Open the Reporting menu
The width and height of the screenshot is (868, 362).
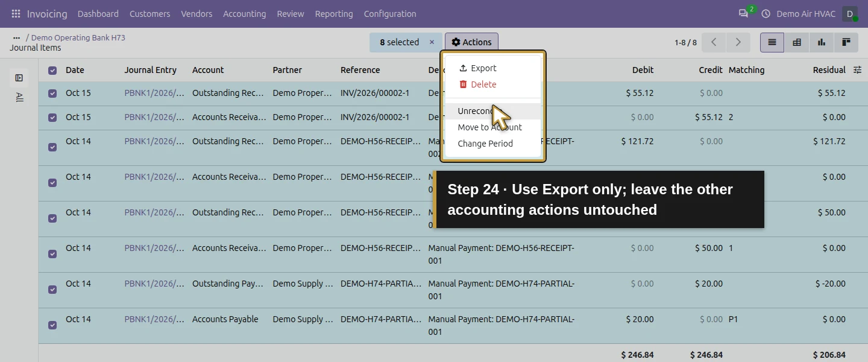(334, 13)
